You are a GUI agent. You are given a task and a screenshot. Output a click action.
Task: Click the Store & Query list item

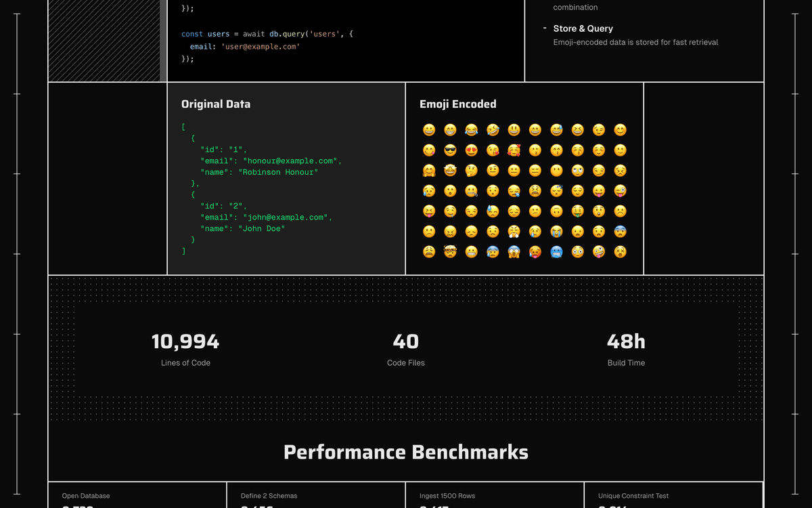[x=583, y=28]
